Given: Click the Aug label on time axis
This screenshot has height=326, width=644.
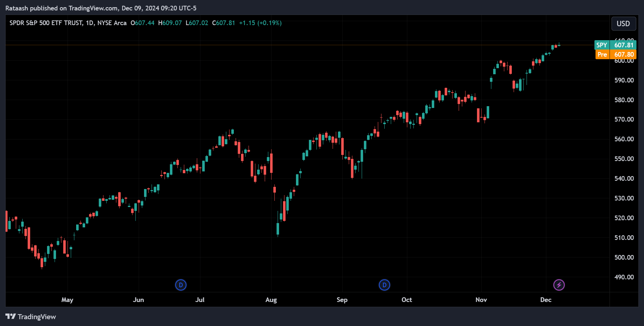Looking at the screenshot, I should point(271,300).
